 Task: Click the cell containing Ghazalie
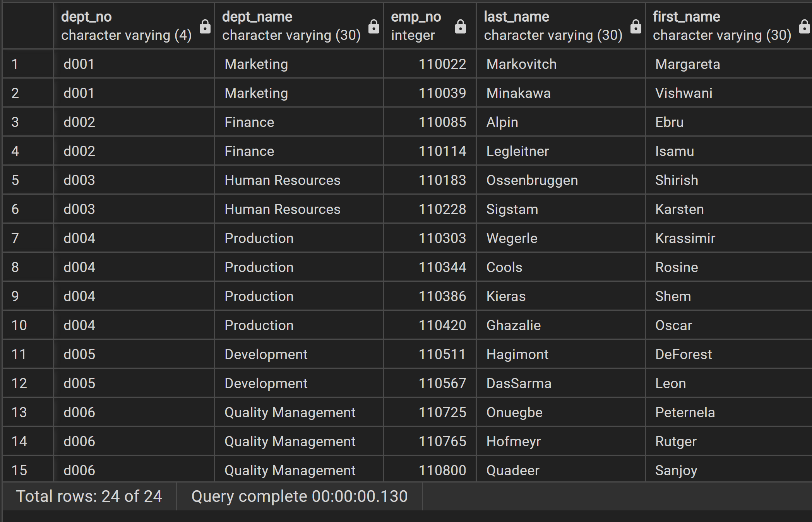561,325
